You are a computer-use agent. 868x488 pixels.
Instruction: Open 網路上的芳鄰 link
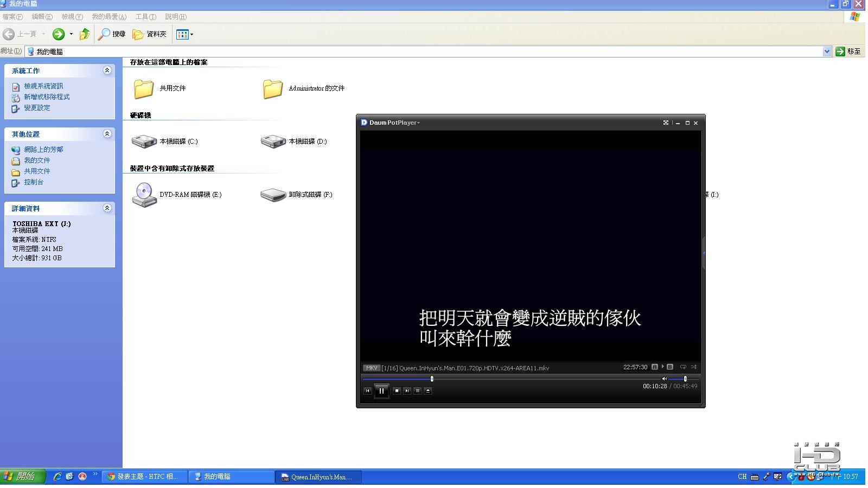pyautogui.click(x=43, y=150)
